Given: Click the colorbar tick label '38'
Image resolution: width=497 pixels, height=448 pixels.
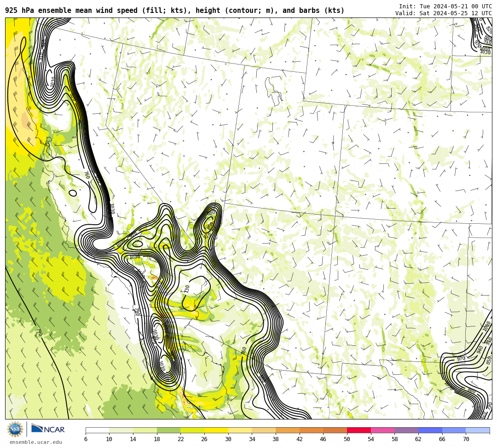Looking at the screenshot, I should pyautogui.click(x=276, y=439).
